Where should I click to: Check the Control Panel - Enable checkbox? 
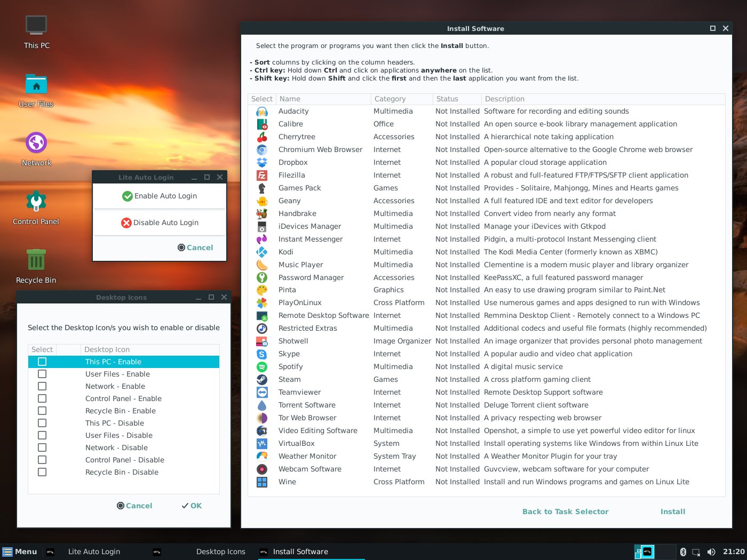click(42, 398)
